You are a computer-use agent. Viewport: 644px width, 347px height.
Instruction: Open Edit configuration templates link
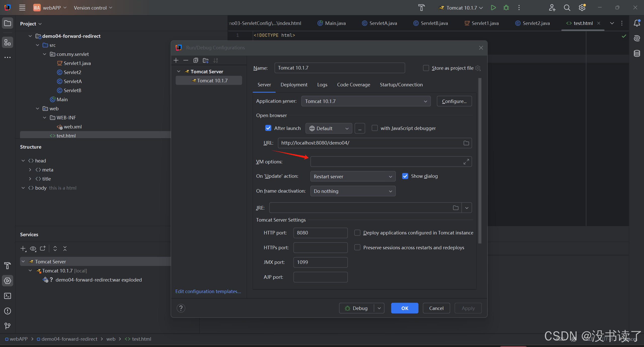click(x=208, y=291)
